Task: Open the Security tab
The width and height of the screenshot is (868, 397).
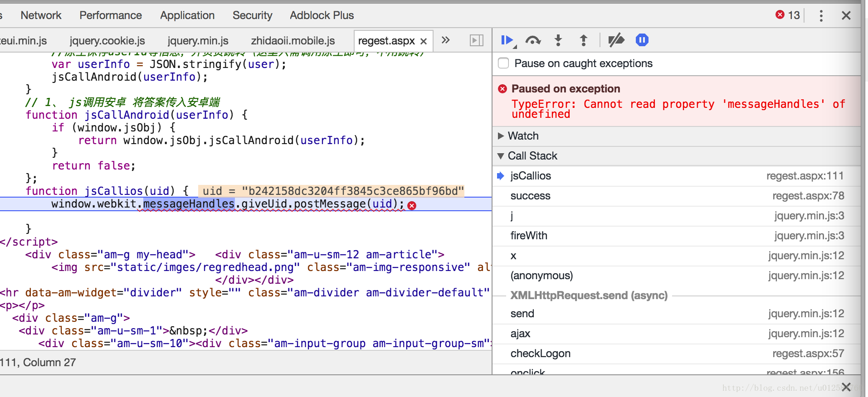Action: (253, 15)
